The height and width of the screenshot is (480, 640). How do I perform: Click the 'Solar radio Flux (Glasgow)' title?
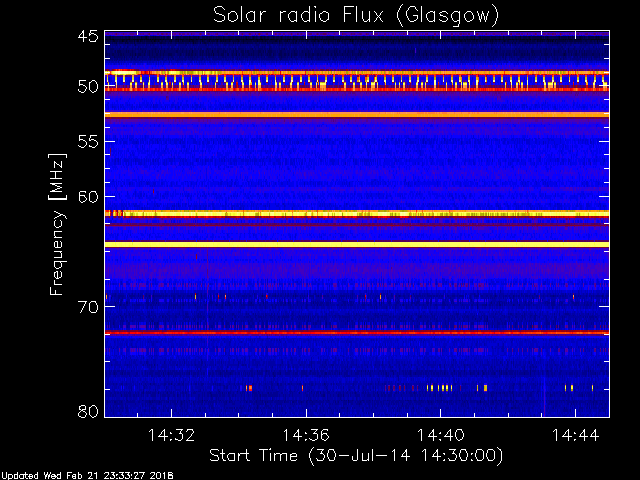[356, 15]
